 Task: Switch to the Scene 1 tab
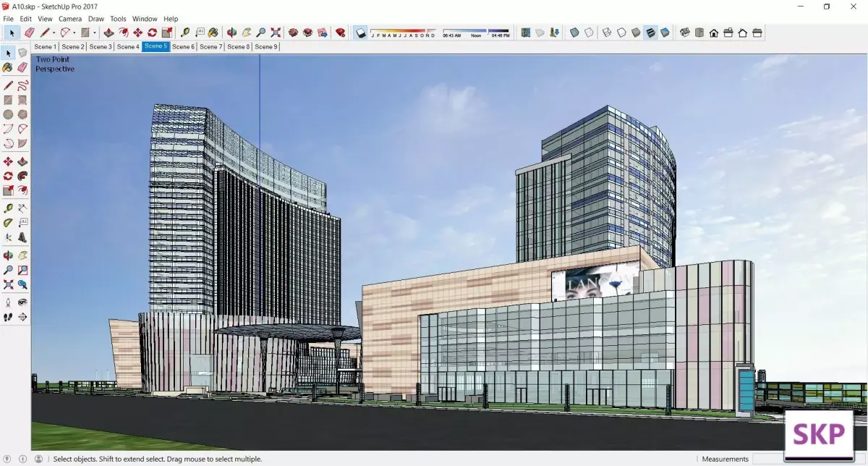point(45,46)
